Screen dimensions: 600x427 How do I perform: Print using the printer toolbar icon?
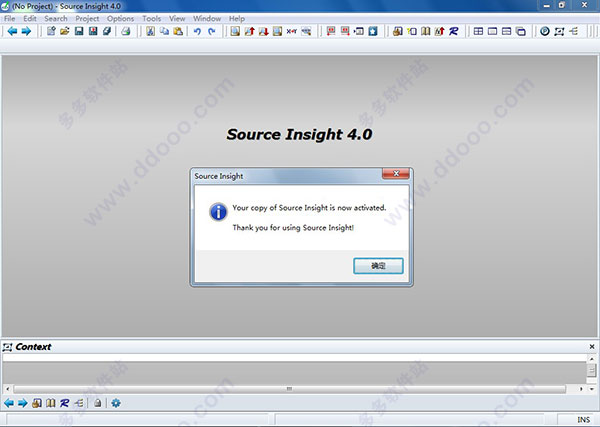tap(126, 31)
